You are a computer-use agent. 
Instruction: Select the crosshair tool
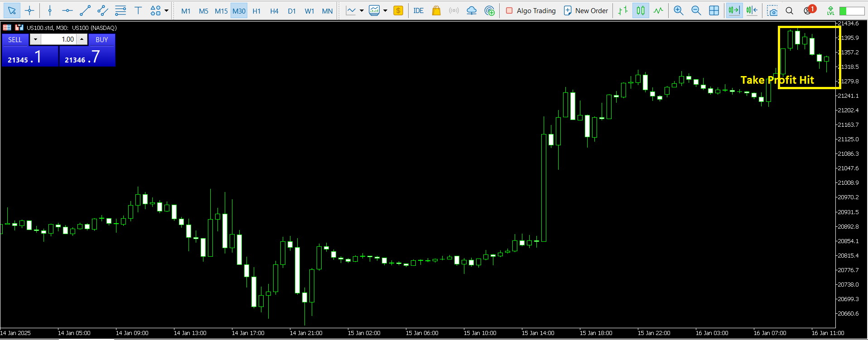tap(29, 11)
